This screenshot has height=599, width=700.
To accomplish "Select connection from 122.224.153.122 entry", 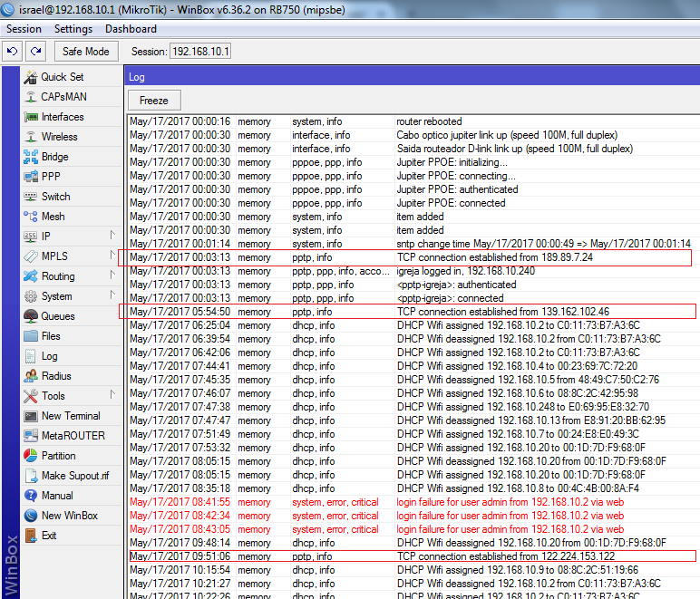I will pyautogui.click(x=413, y=556).
